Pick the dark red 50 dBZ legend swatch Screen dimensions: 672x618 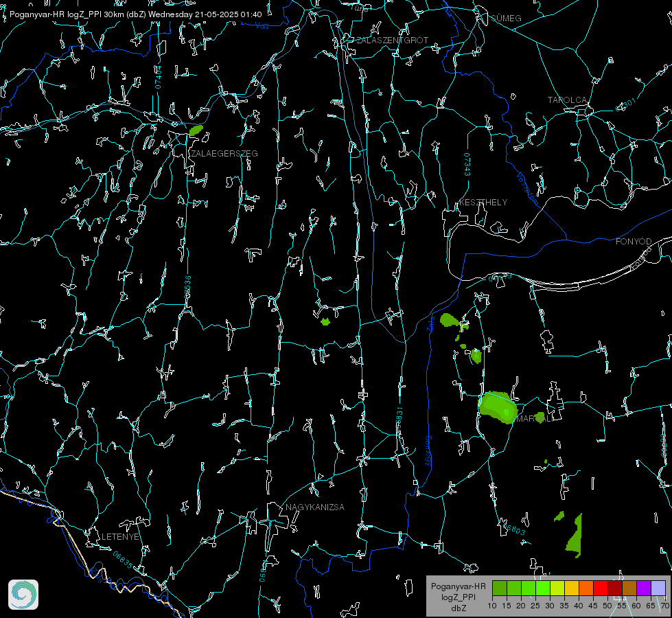(615, 588)
